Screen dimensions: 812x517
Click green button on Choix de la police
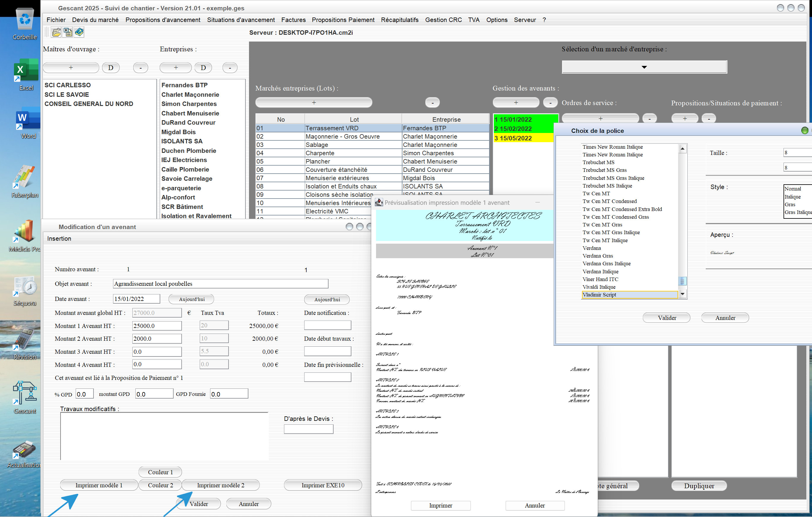click(x=805, y=131)
